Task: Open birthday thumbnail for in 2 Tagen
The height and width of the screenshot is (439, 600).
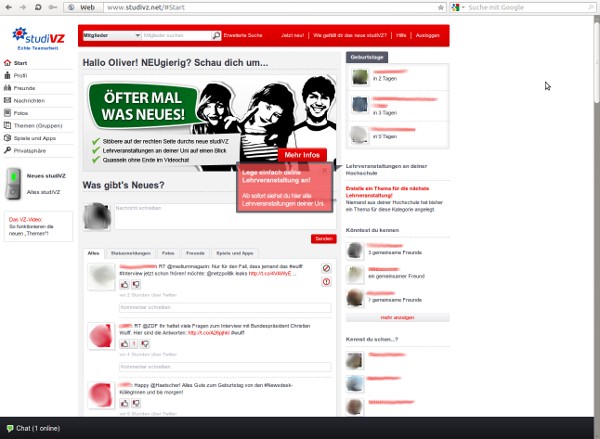Action: (x=360, y=77)
